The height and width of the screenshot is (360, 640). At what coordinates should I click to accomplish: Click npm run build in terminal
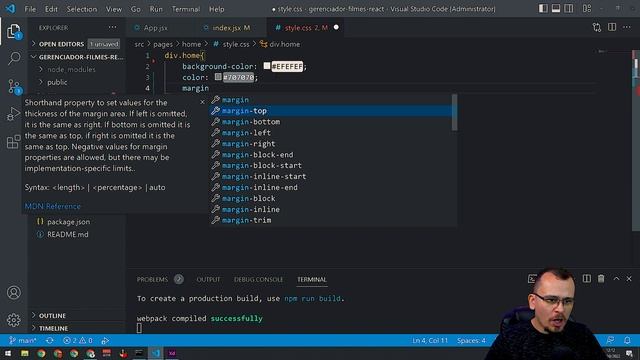(312, 298)
